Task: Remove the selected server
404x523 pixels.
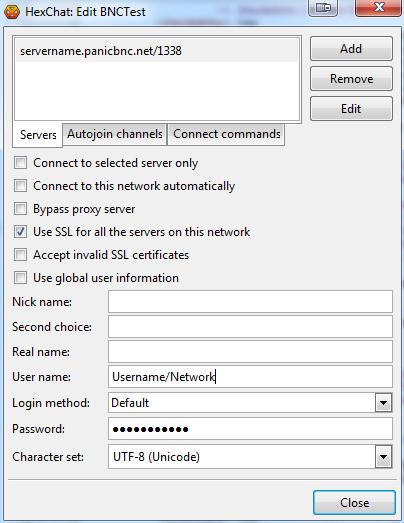Action: (x=351, y=79)
